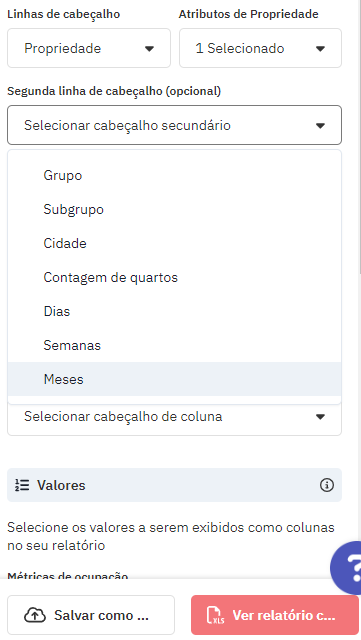Select Contagem de quartos option

(x=174, y=277)
